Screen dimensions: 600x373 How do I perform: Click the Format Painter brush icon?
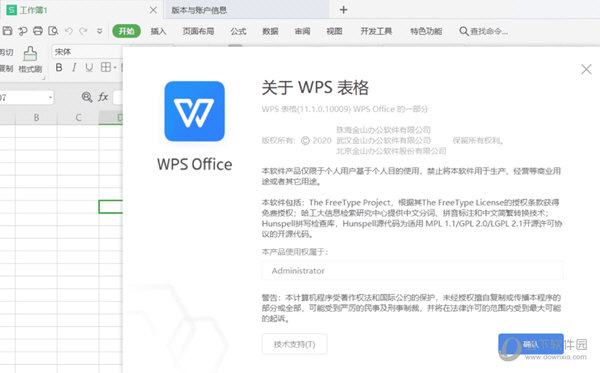pos(30,54)
